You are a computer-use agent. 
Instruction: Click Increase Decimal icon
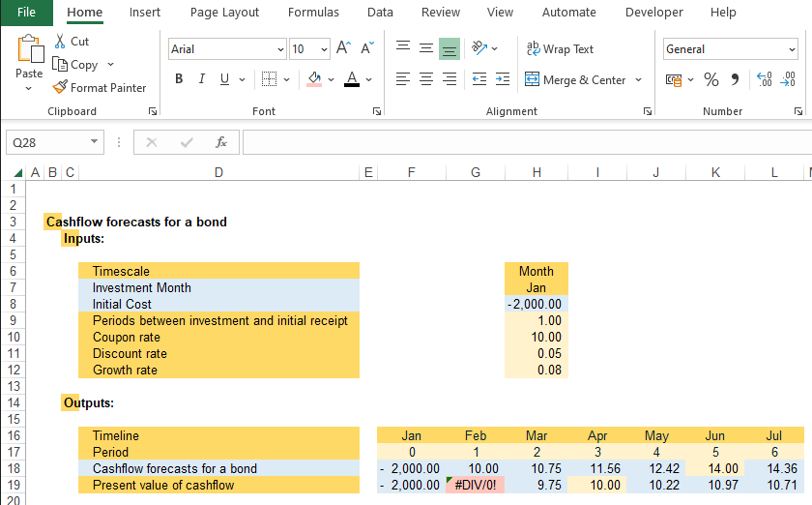[x=764, y=79]
